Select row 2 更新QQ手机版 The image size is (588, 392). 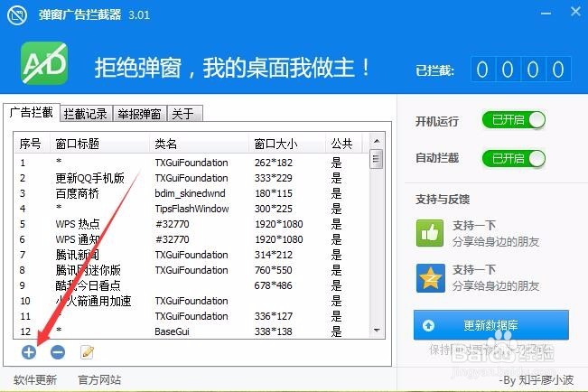(x=191, y=178)
